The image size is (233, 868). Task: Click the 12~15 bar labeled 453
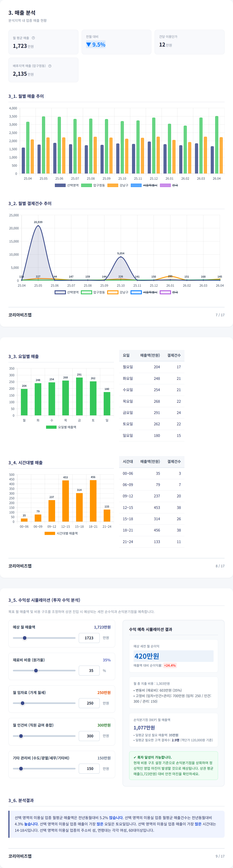coord(66,501)
